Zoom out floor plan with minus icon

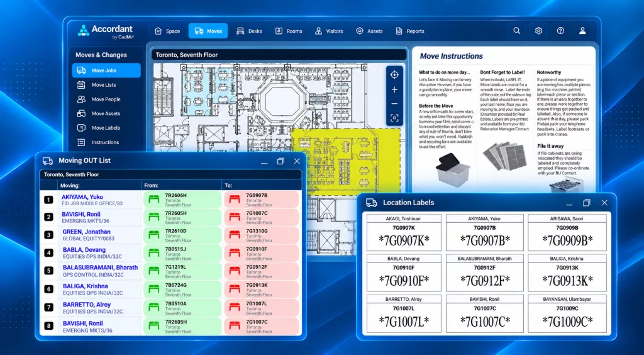click(394, 103)
